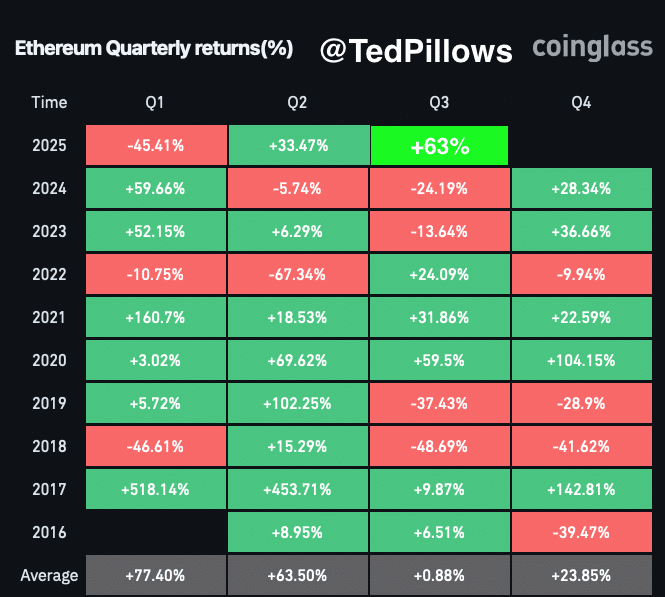Screen dimensions: 665x597
Task: Click the Ethereum Quarterly returns title
Action: tap(154, 48)
